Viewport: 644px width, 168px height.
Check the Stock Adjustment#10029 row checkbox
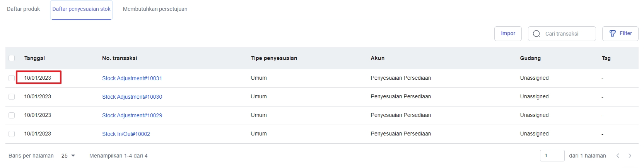click(12, 115)
